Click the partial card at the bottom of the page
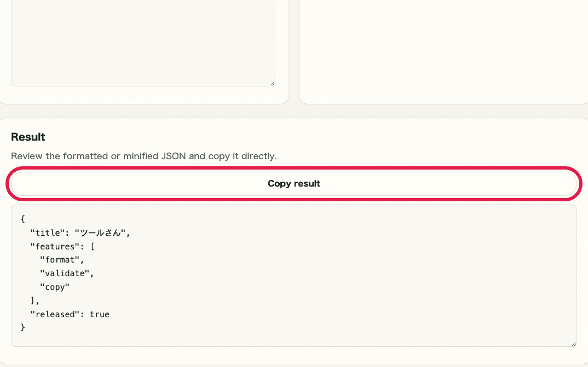588x367 pixels. point(294,365)
